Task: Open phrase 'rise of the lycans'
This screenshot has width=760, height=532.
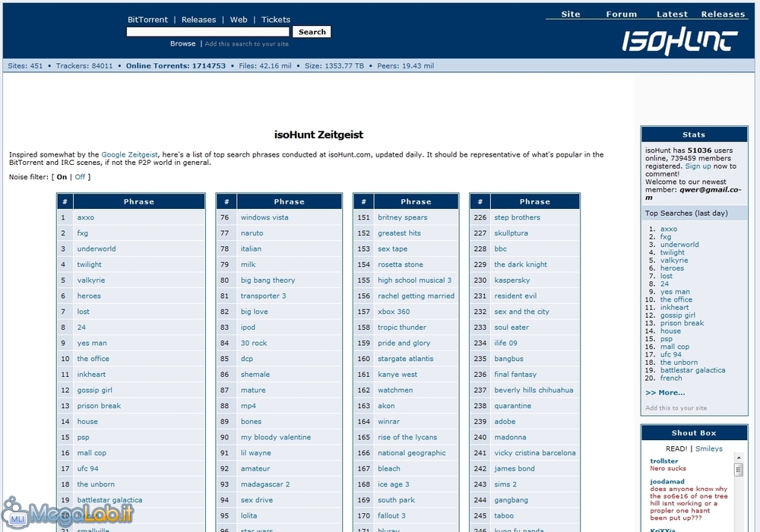Action: (407, 437)
